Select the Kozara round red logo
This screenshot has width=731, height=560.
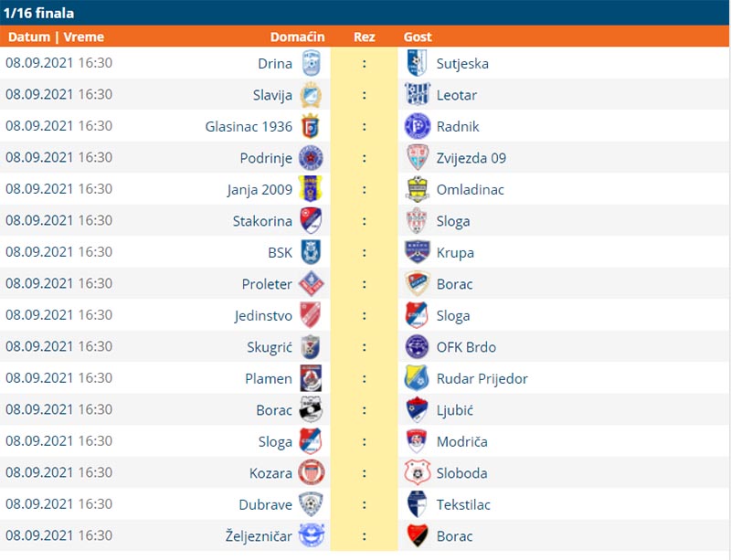(311, 472)
